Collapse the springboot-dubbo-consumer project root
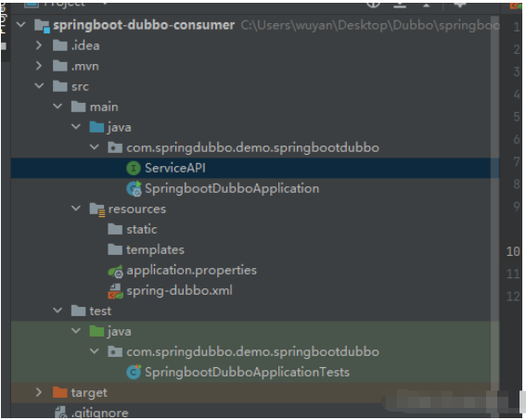This screenshot has width=526, height=420. click(x=20, y=25)
